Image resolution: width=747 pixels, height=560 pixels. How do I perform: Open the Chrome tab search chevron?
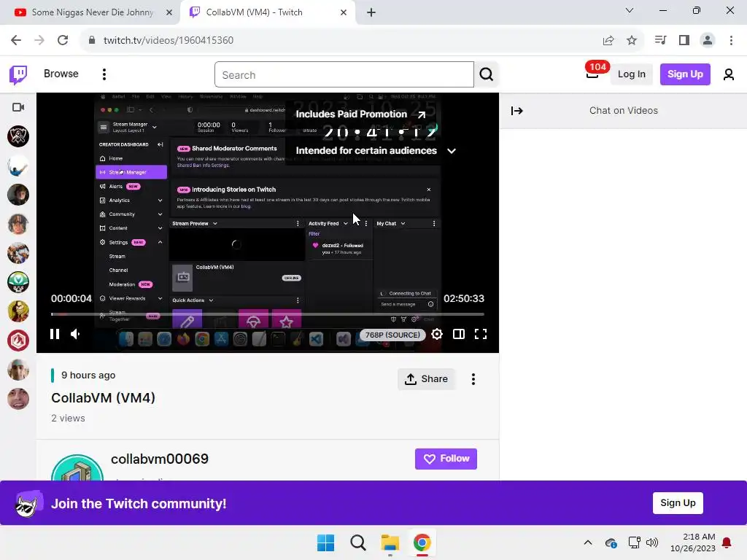[x=629, y=10]
